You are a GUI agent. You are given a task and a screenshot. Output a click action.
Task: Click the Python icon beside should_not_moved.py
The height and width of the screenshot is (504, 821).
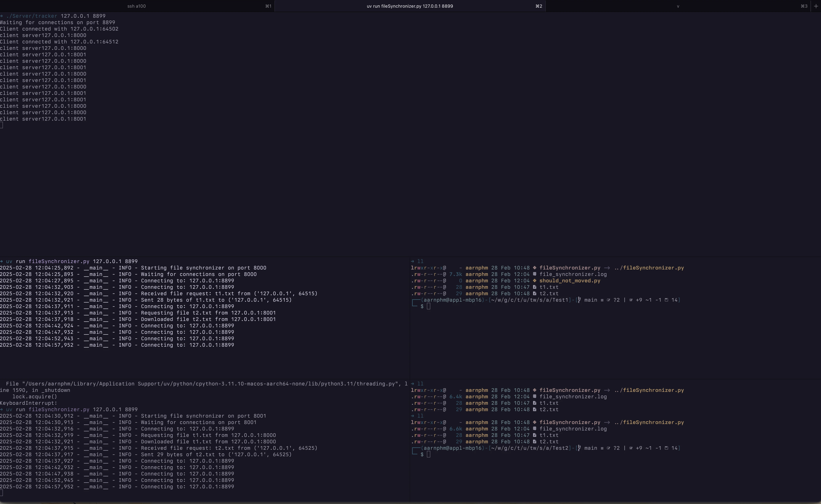(535, 281)
